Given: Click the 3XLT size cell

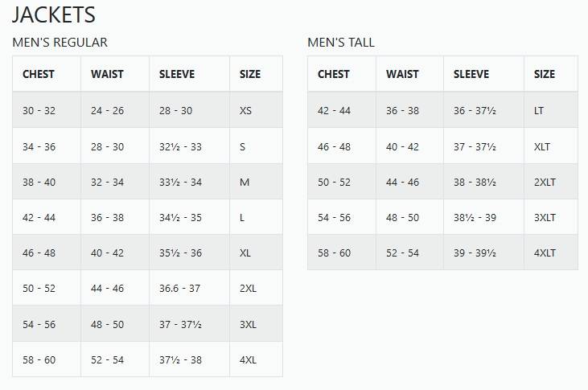Looking at the screenshot, I should pyautogui.click(x=545, y=217).
